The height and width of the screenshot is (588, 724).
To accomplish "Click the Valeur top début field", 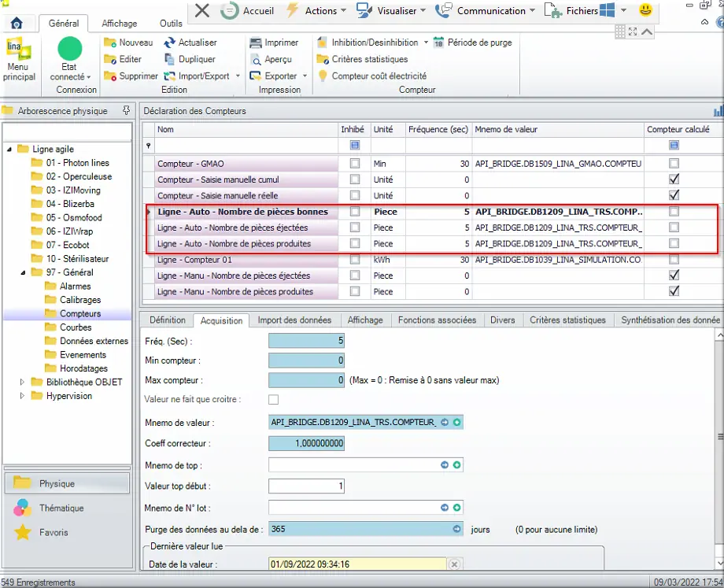I will (306, 486).
